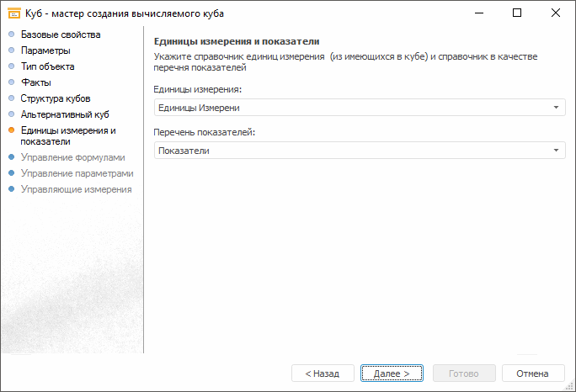Open the Альтернативный куб step
Image resolution: width=576 pixels, height=392 pixels.
[x=65, y=114]
